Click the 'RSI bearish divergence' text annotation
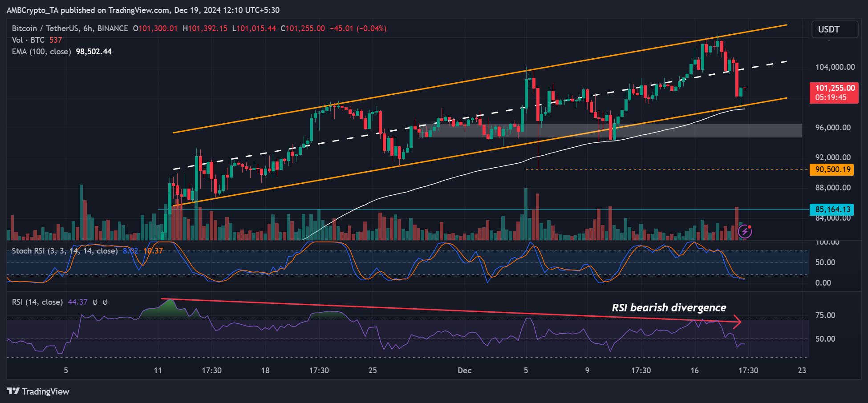The height and width of the screenshot is (403, 868). pos(669,308)
